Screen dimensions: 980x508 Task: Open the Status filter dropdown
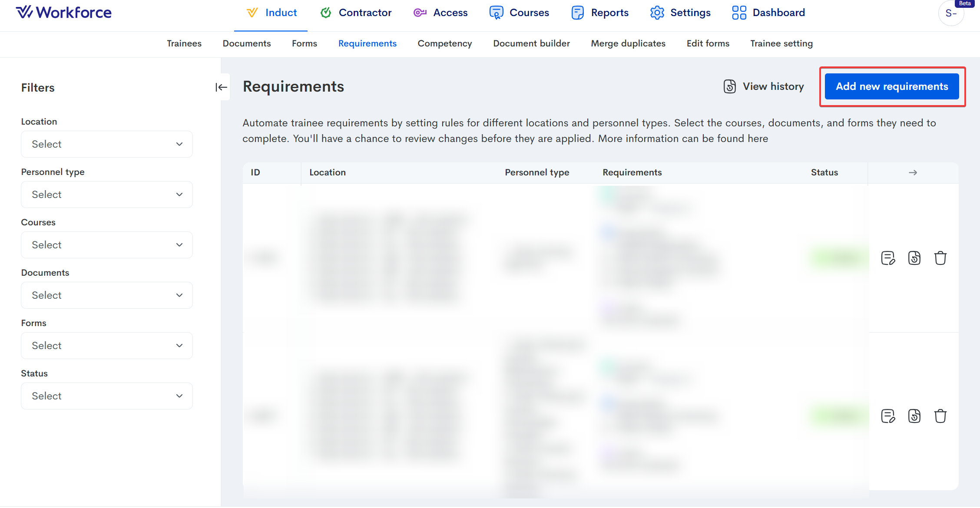point(106,396)
